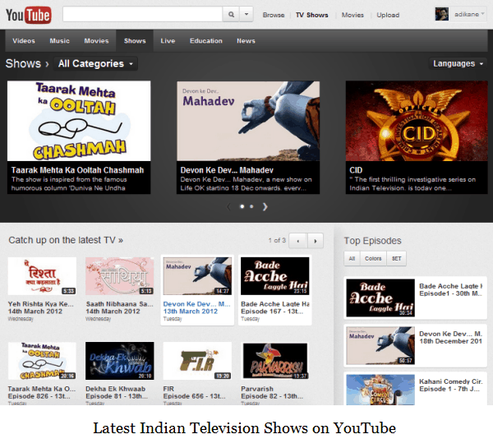Filter Top Episodes by Colors
Viewport: 493px width, 448px height.
tap(373, 258)
